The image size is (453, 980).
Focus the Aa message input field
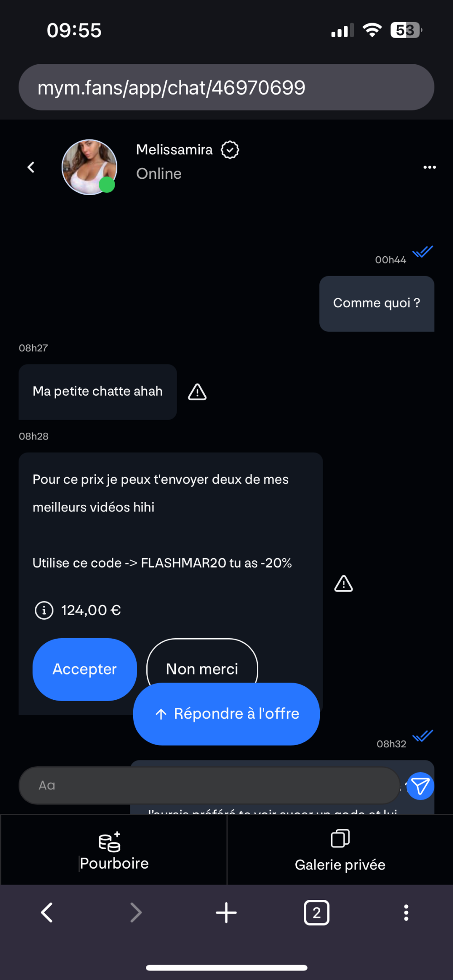209,785
